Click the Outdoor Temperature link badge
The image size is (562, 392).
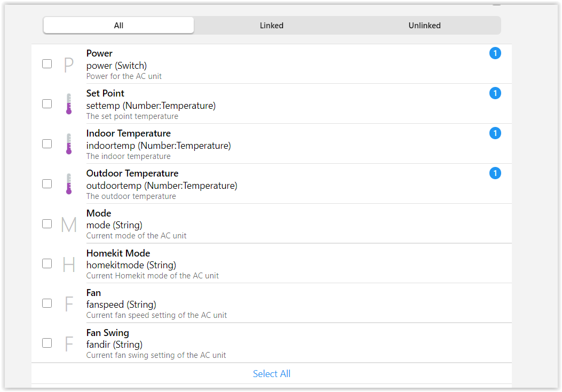pos(495,173)
